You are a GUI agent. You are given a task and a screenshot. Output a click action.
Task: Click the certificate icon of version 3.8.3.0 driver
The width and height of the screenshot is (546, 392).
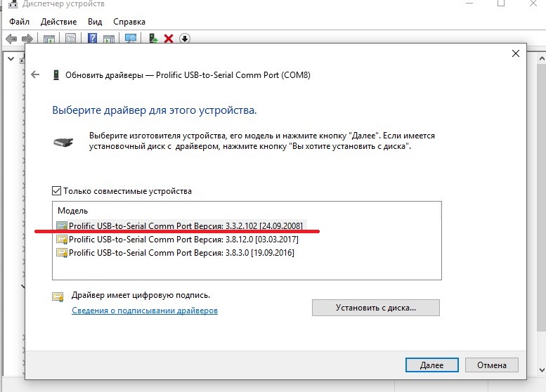(x=62, y=253)
